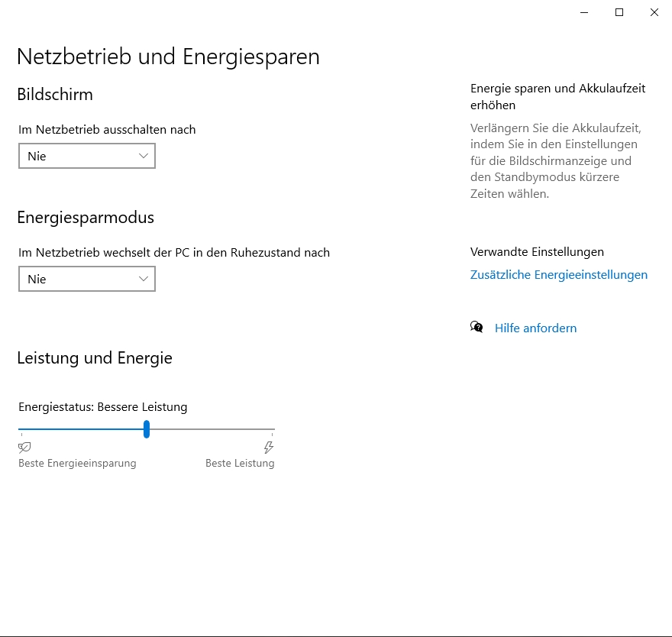The width and height of the screenshot is (672, 637).
Task: Click the Beste Energieeinsparung label
Action: (77, 464)
